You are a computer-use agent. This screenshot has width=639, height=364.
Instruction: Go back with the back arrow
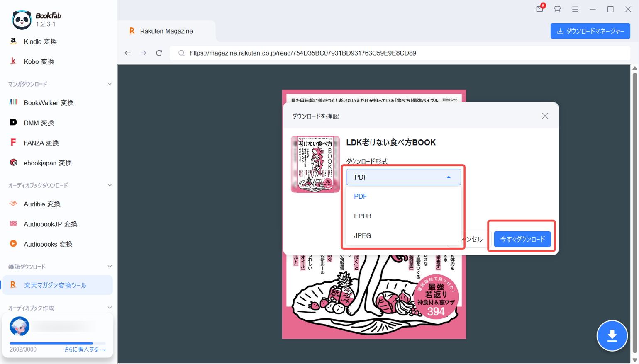128,53
